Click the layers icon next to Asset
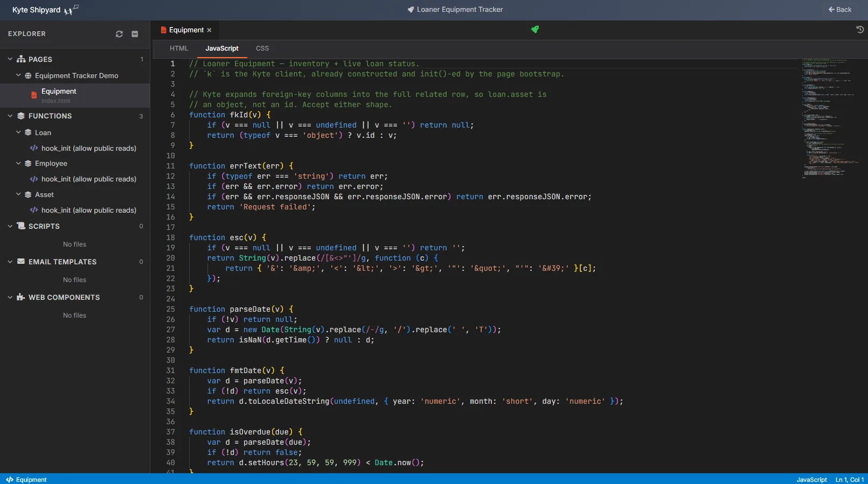The height and width of the screenshot is (484, 868). 28,194
